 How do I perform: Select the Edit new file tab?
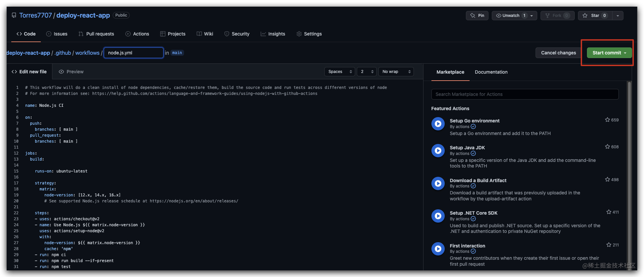(29, 72)
